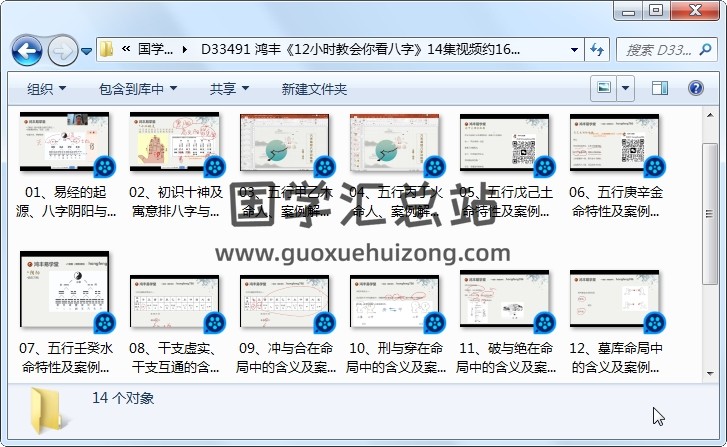This screenshot has height=447, width=727.
Task: Click the scrollbar down arrow
Action: click(x=710, y=373)
